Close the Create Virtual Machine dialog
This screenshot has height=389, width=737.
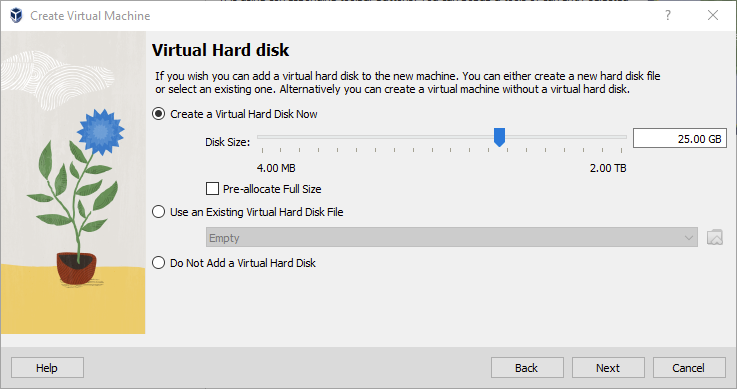pos(713,16)
